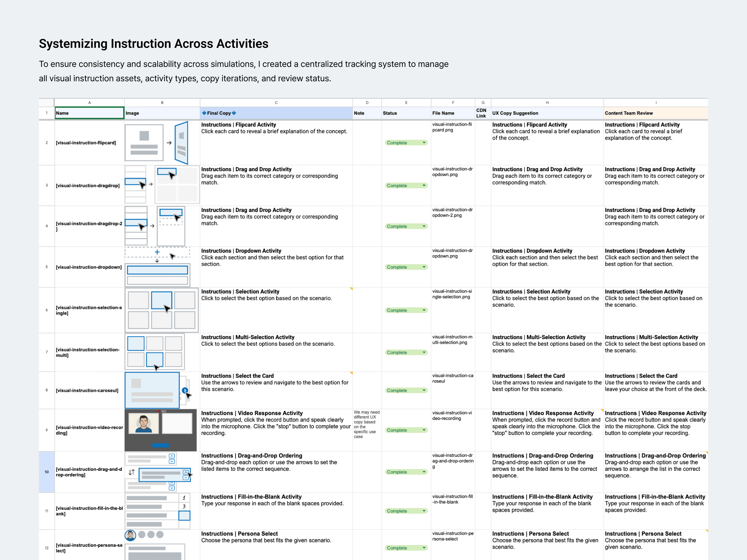747x560 pixels.
Task: Click the UX Copy Suggestion header cell
Action: point(547,113)
